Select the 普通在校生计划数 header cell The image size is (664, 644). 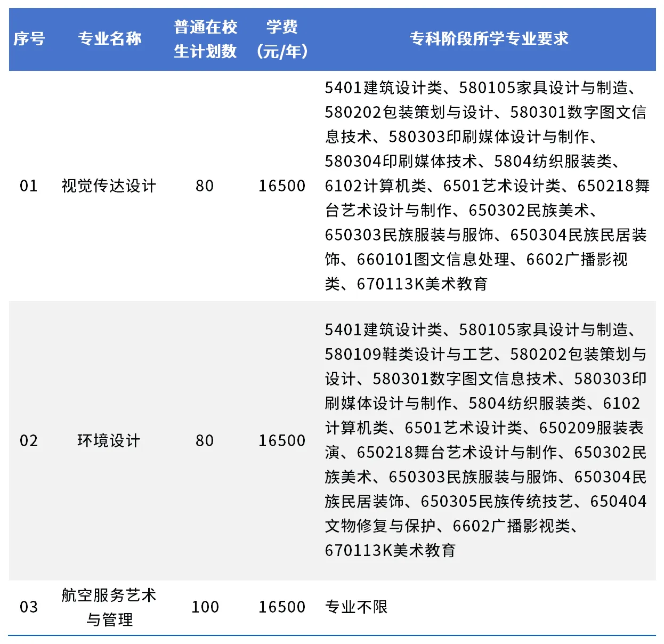click(205, 39)
